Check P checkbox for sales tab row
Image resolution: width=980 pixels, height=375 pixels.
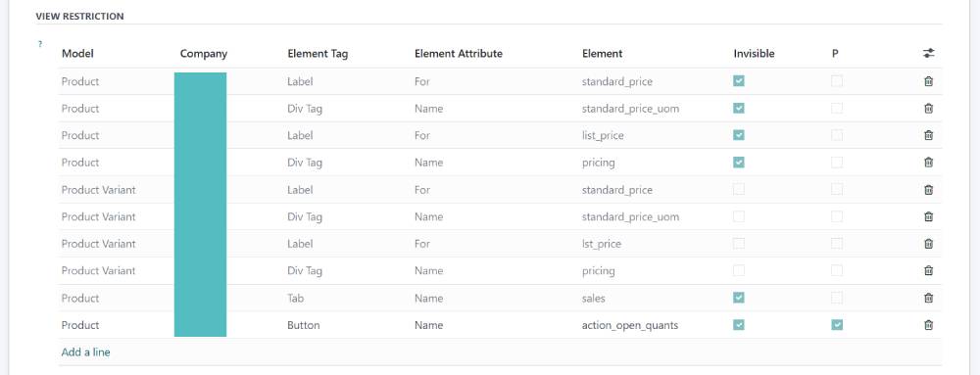(837, 299)
